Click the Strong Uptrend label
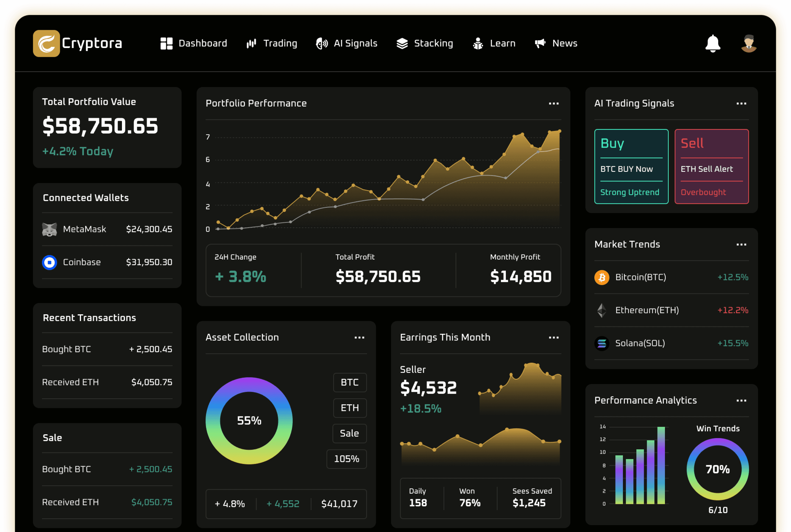The height and width of the screenshot is (532, 791). 630,192
